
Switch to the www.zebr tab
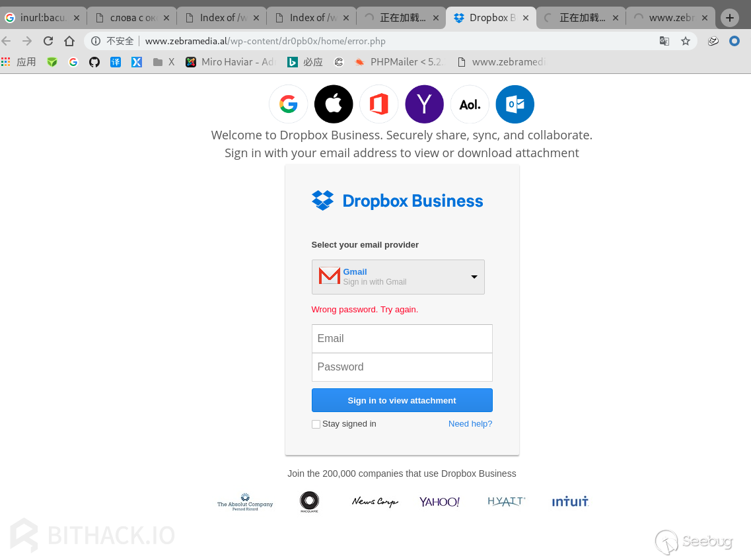tap(672, 18)
